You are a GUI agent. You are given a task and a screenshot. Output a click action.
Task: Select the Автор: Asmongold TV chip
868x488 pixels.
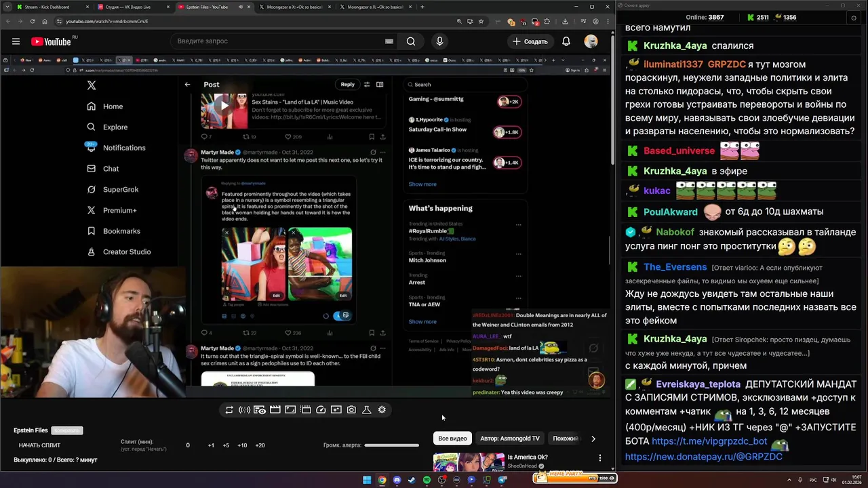pos(510,439)
